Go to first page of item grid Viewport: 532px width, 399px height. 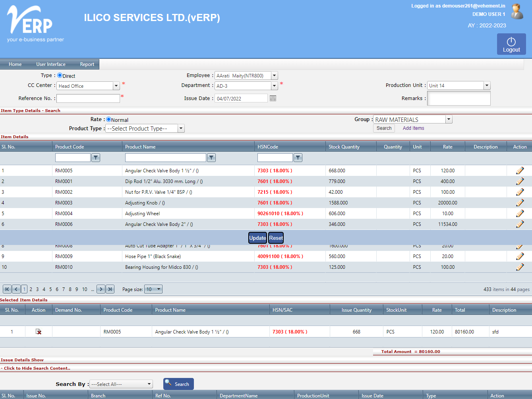point(7,289)
